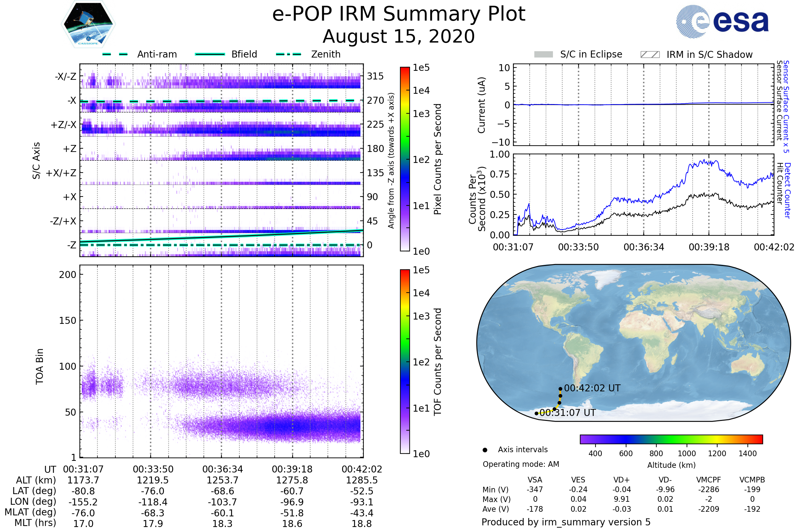The width and height of the screenshot is (798, 532).
Task: Click the VSA column header in voltage table
Action: (x=535, y=480)
